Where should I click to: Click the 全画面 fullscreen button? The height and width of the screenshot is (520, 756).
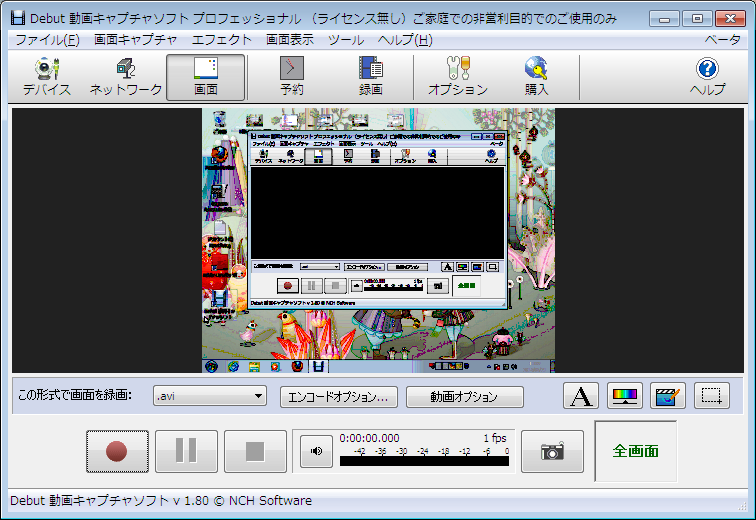(x=635, y=451)
